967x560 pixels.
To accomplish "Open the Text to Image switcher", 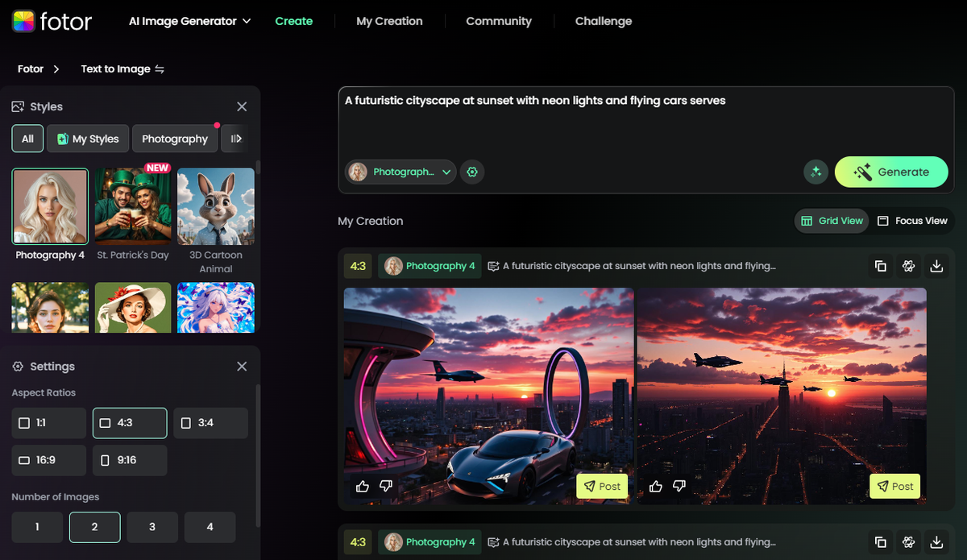I will coord(122,68).
